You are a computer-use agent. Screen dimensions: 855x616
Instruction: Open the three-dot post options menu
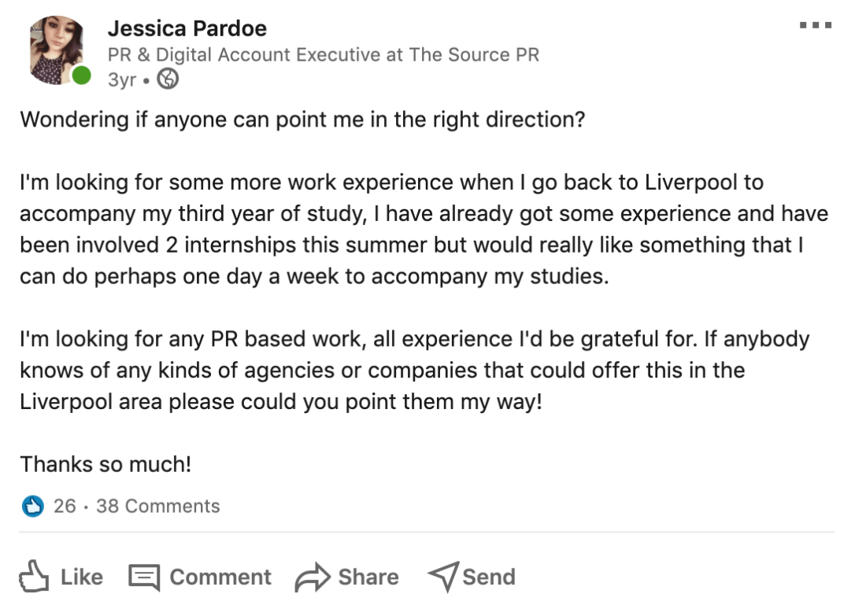815,26
